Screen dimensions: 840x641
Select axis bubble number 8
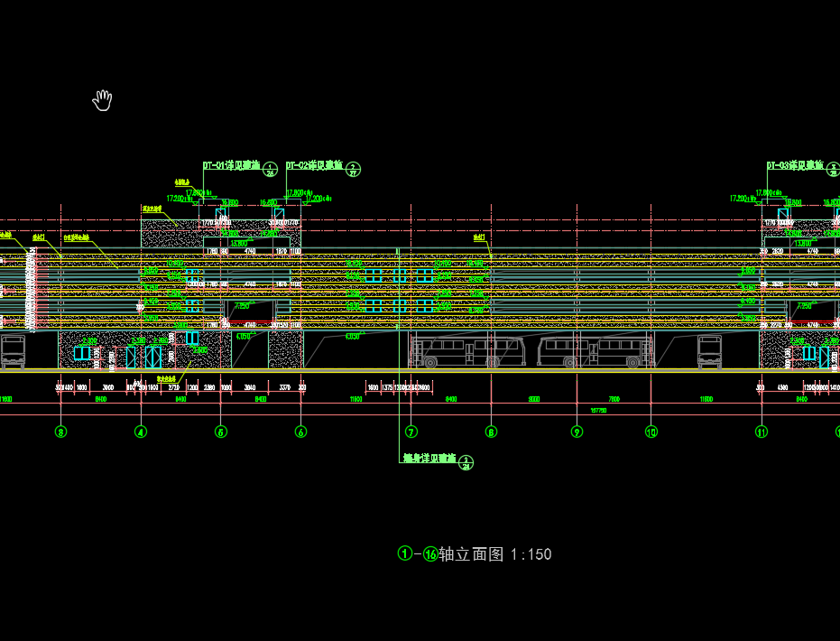coord(491,432)
